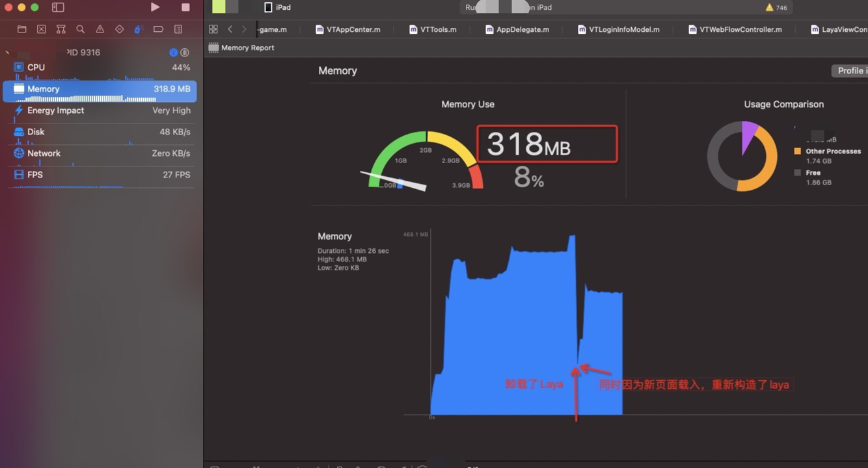Click the Disk drive icon
The width and height of the screenshot is (868, 468).
[x=19, y=132]
